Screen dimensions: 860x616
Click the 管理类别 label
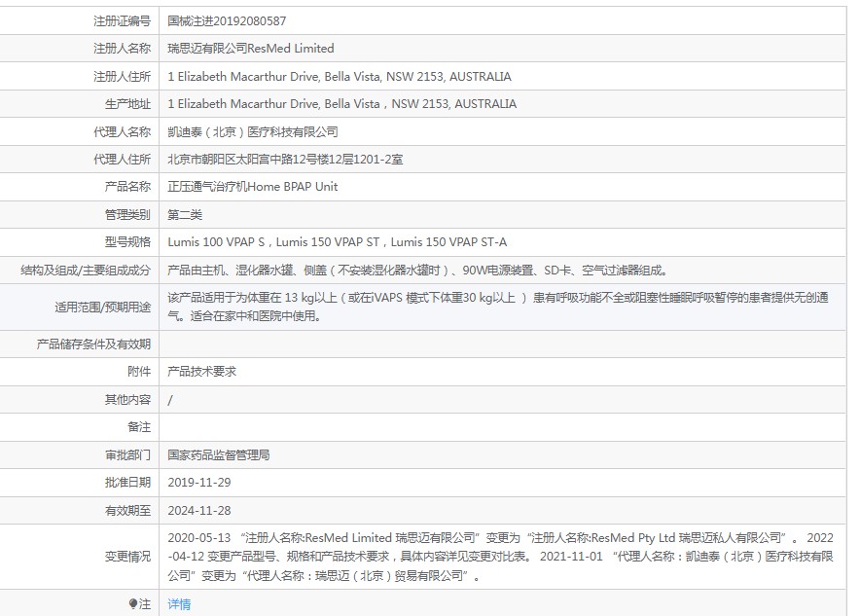pos(127,214)
